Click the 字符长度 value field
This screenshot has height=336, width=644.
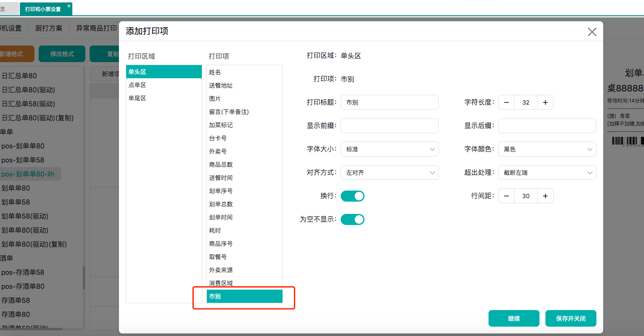point(526,103)
